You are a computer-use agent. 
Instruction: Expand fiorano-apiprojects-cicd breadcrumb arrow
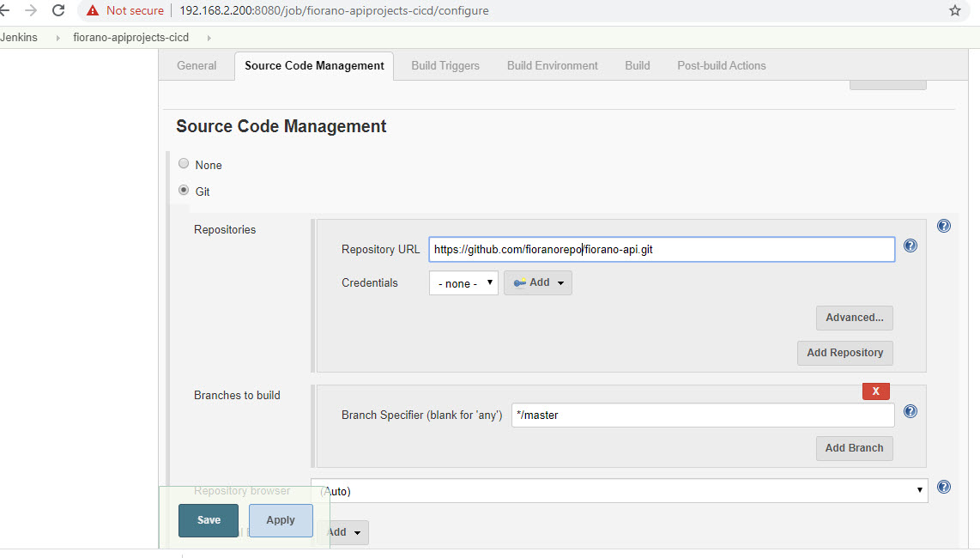click(x=209, y=38)
